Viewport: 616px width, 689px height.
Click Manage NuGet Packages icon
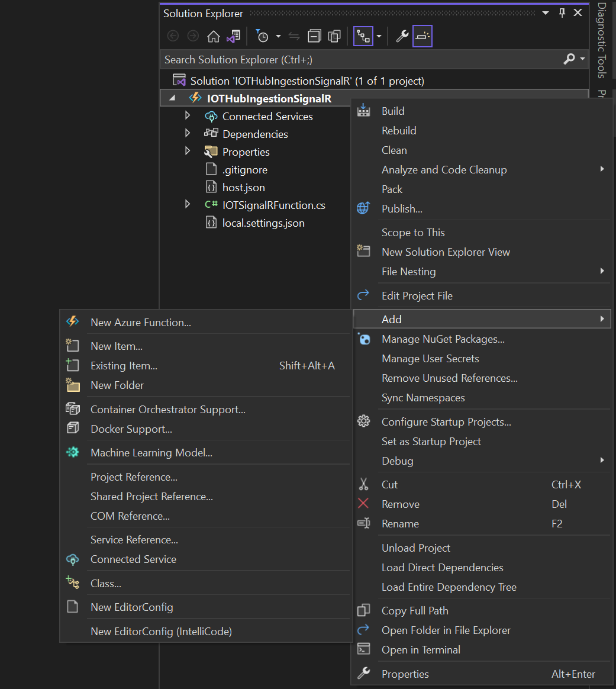pyautogui.click(x=365, y=339)
